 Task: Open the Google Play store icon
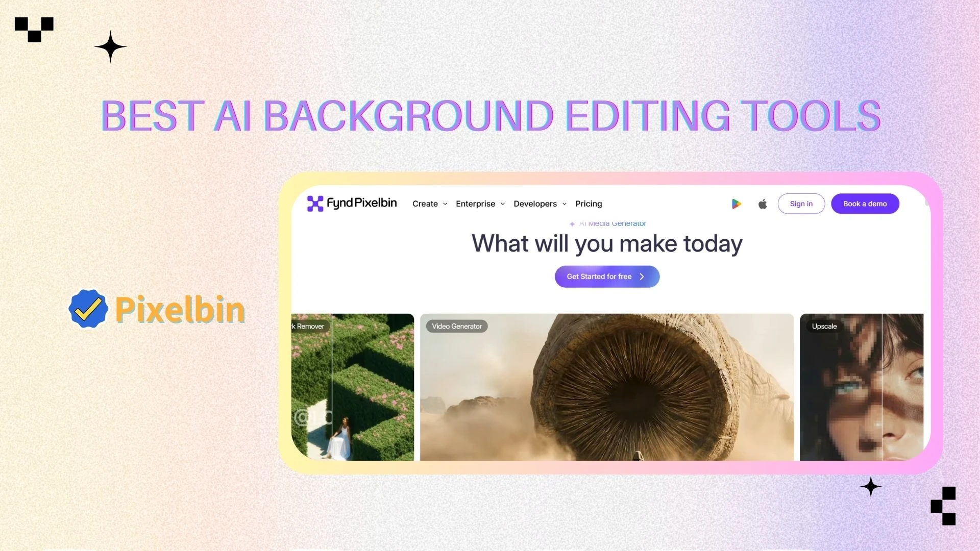tap(736, 204)
